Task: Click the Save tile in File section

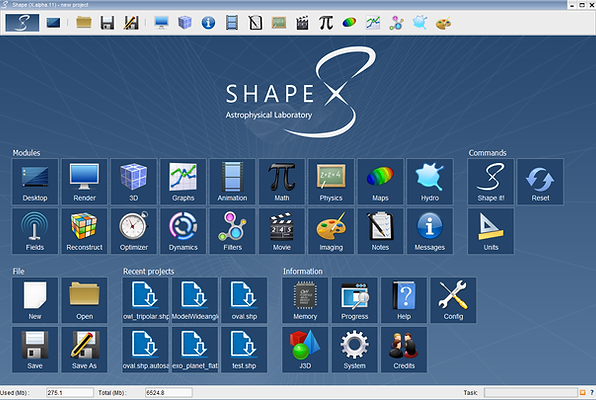Action: [35, 350]
